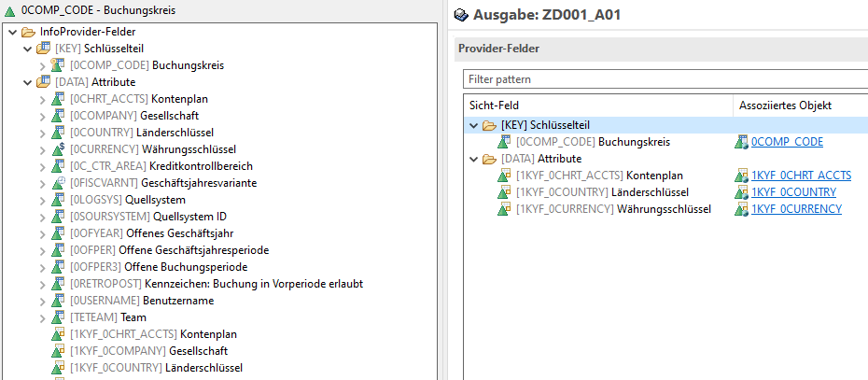Image resolution: width=868 pixels, height=380 pixels.
Task: Click the left [DATA] Attribute folder icon
Action: [x=43, y=82]
